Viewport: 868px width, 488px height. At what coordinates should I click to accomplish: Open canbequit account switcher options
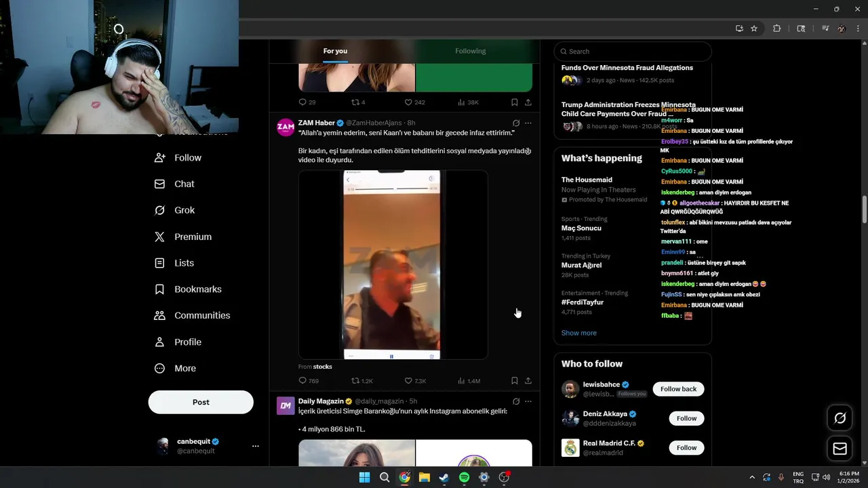(256, 446)
